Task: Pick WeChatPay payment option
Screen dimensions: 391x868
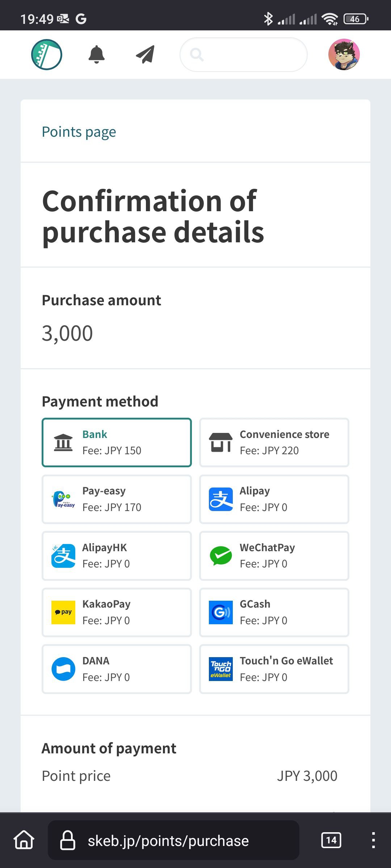Action: (x=274, y=556)
